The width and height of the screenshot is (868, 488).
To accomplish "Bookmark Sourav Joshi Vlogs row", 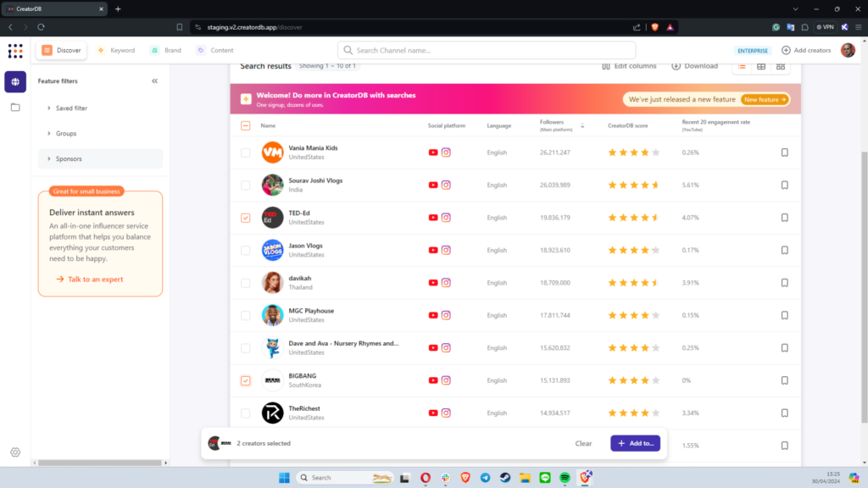I will point(784,186).
